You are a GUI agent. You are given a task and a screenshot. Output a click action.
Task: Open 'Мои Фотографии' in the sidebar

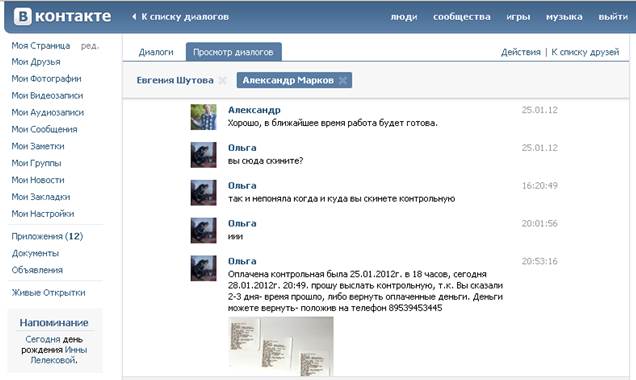point(46,79)
